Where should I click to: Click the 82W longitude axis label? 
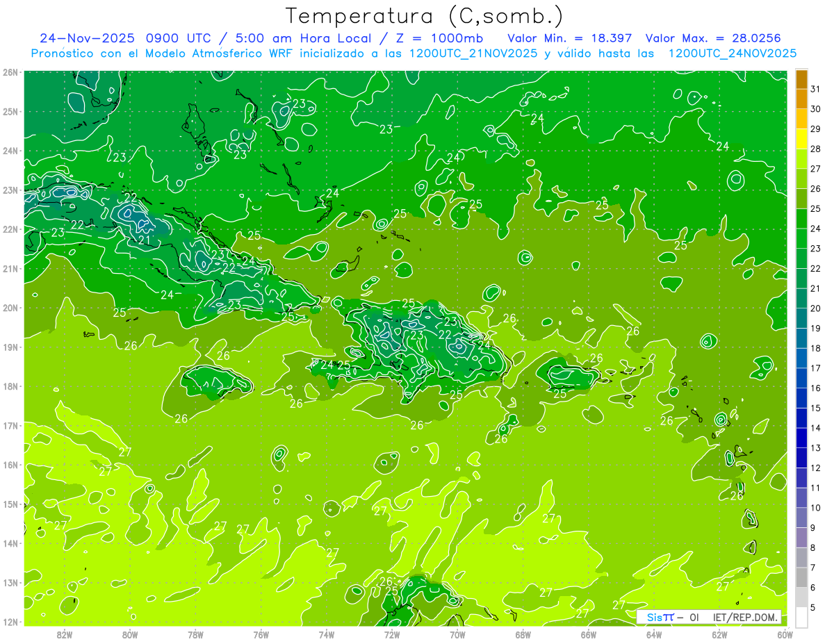pyautogui.click(x=65, y=634)
